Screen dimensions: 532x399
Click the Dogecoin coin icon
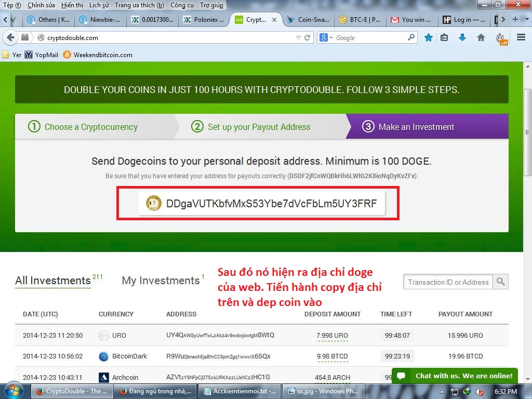153,203
